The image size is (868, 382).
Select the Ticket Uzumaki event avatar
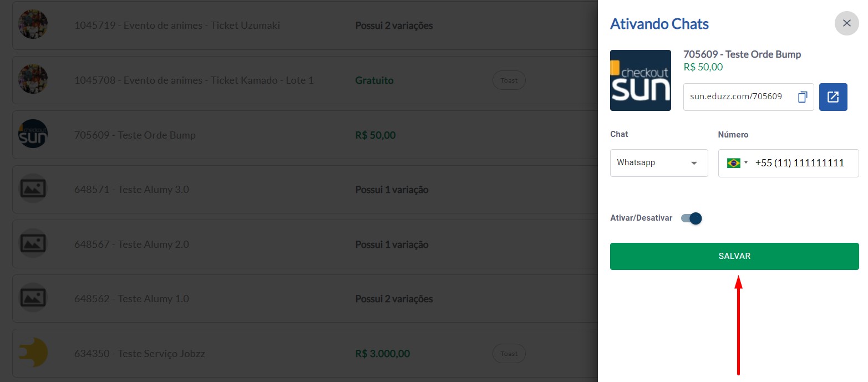33,24
